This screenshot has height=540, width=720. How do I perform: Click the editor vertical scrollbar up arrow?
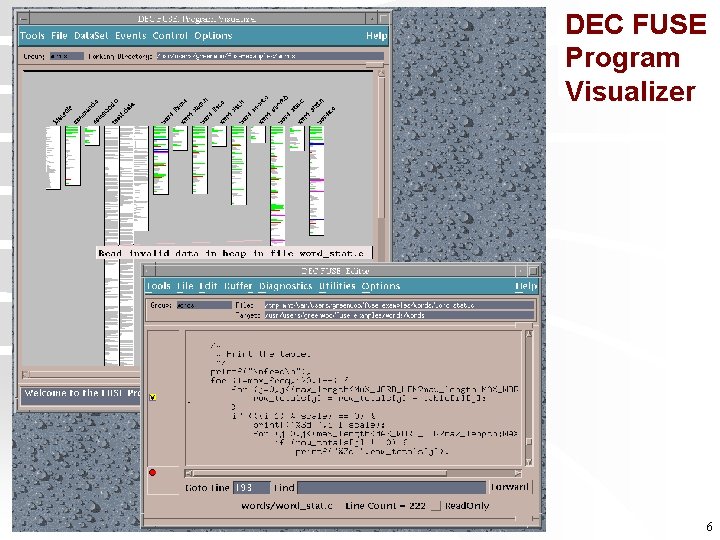coord(529,334)
